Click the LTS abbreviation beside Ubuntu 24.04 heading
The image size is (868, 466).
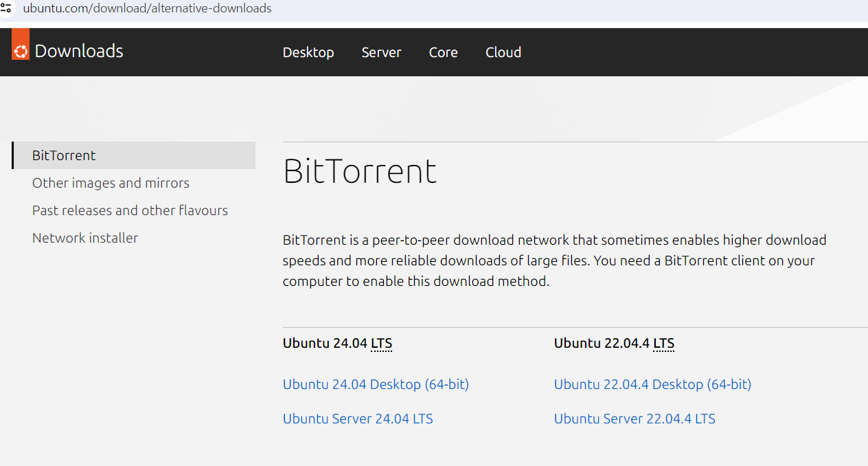[x=381, y=343]
